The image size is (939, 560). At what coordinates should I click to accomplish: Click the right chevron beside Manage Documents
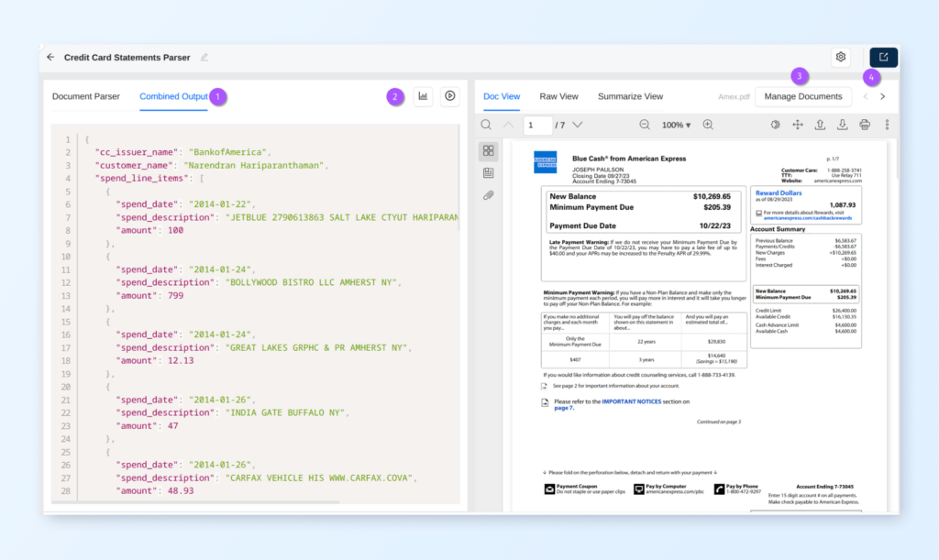882,95
